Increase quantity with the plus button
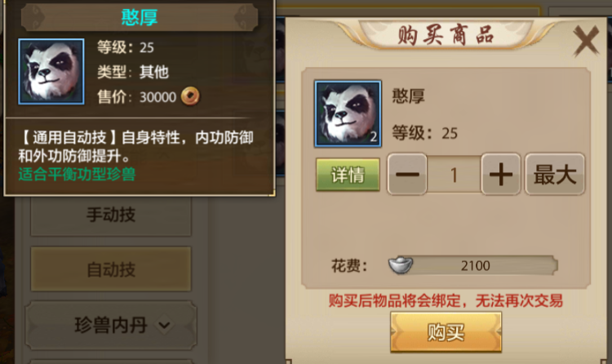This screenshot has height=364, width=612. coord(501,174)
